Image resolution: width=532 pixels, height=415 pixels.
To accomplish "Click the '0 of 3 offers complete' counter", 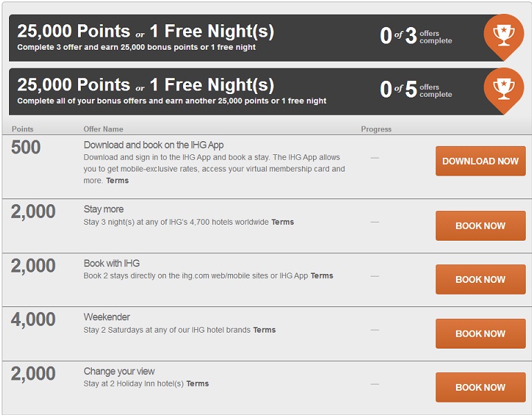I will 416,36.
